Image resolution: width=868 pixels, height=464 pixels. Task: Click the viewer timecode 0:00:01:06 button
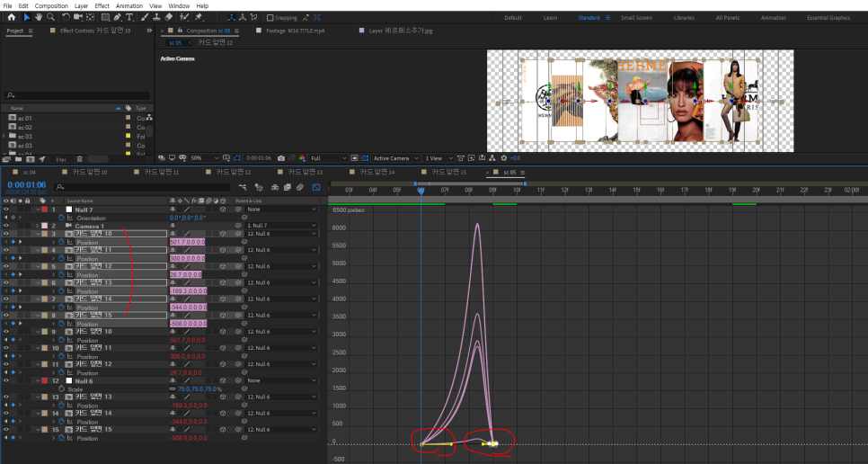[x=259, y=157]
